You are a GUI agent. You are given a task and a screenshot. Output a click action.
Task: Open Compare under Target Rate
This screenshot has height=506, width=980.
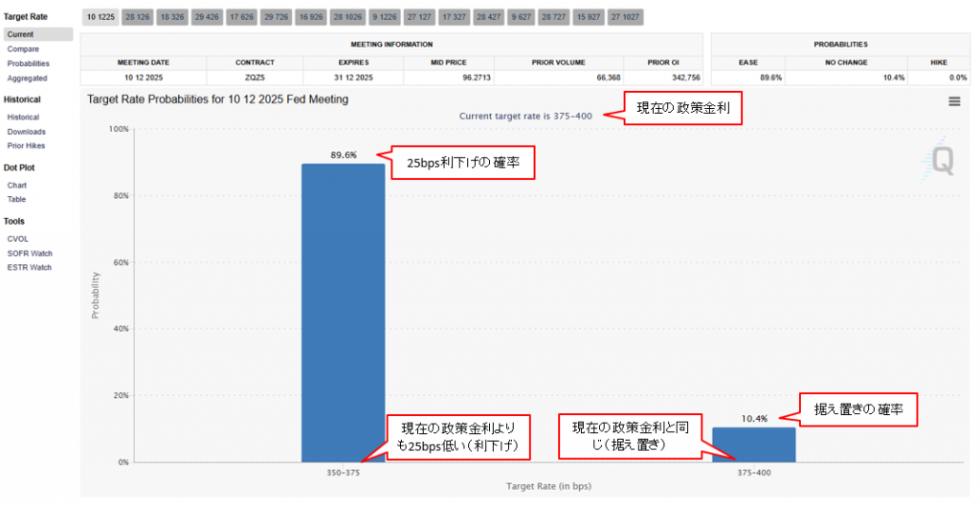[23, 49]
